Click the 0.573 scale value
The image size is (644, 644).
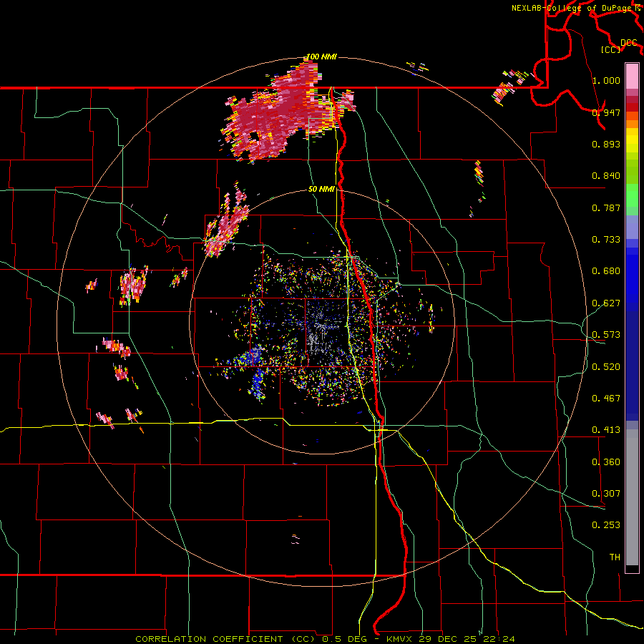click(x=606, y=335)
